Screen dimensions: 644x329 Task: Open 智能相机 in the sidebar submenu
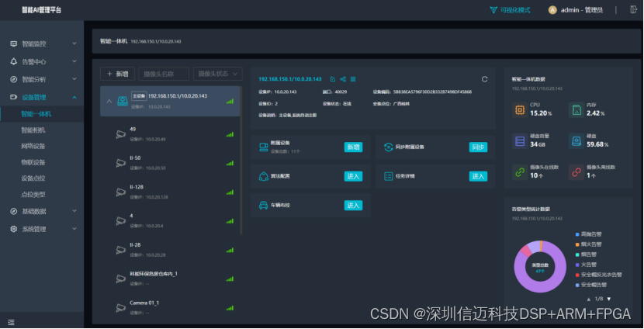point(33,130)
